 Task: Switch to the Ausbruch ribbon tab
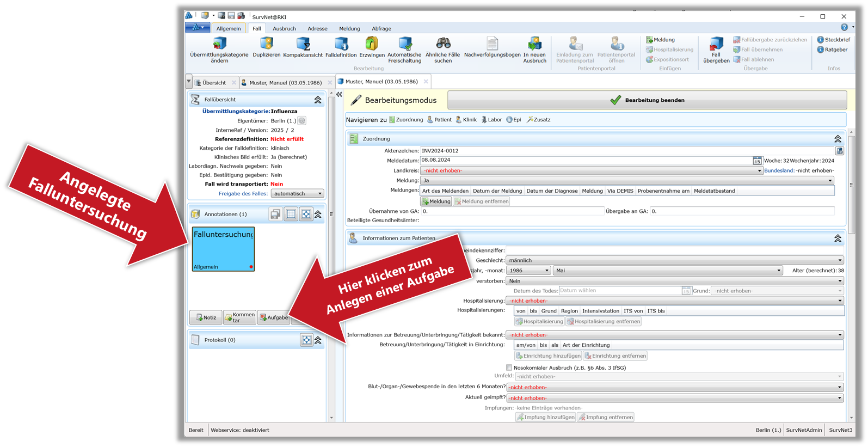[284, 28]
